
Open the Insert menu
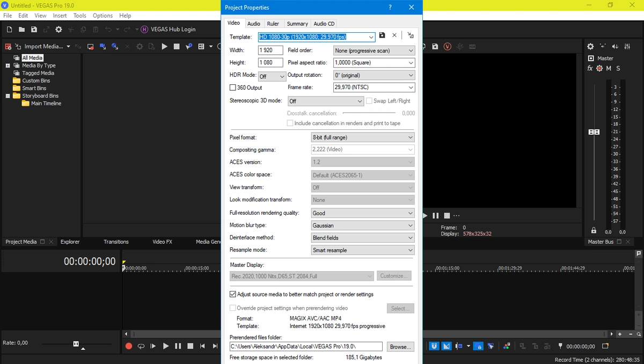click(60, 16)
